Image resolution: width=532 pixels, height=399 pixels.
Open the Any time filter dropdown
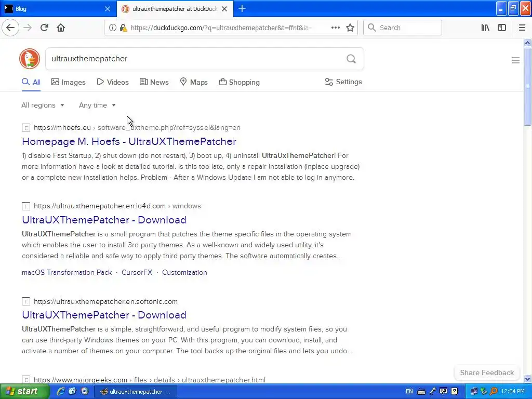97,105
